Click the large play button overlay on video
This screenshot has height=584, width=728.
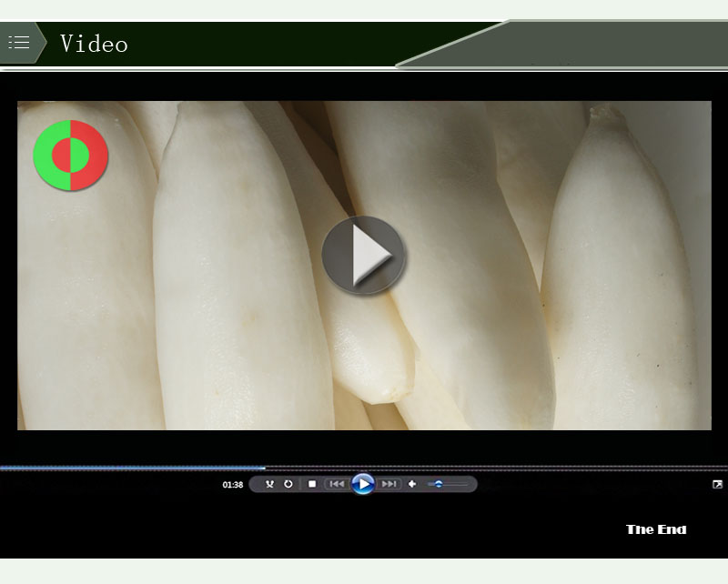[363, 255]
